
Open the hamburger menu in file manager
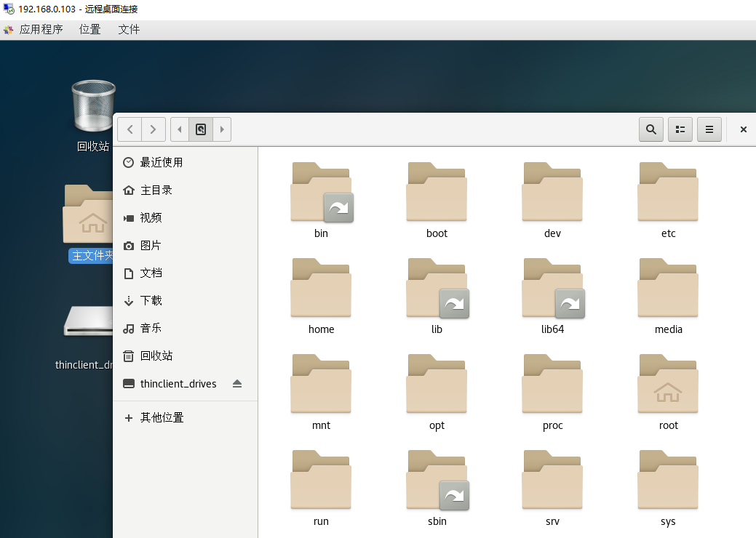[709, 129]
